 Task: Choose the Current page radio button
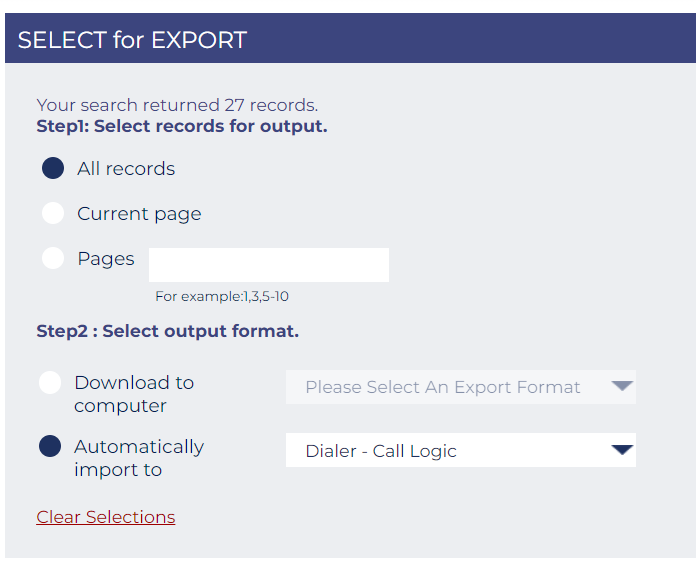tap(53, 213)
